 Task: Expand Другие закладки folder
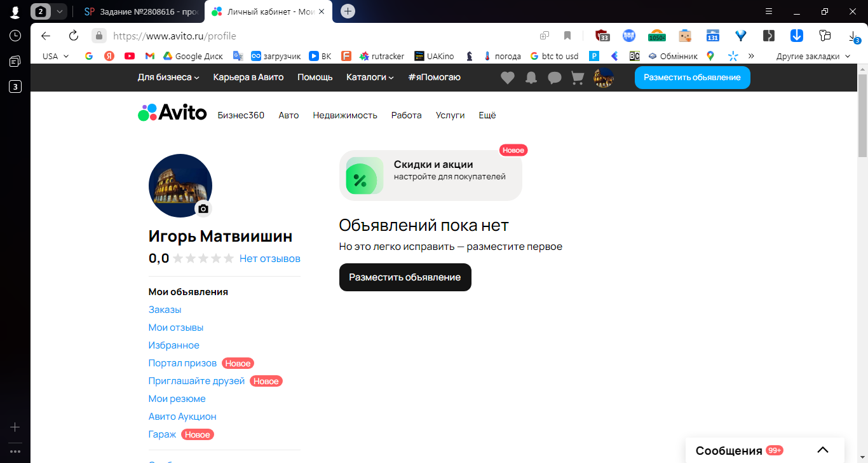click(x=813, y=56)
